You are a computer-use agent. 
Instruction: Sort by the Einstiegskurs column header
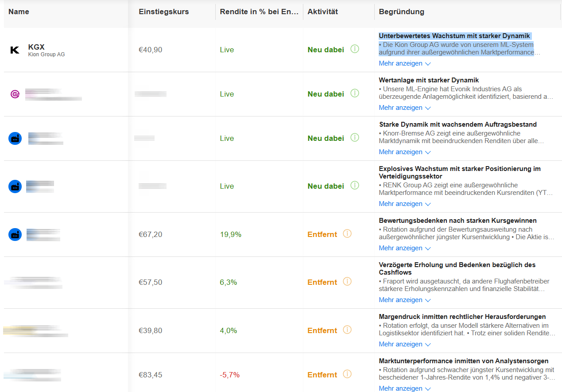point(164,12)
